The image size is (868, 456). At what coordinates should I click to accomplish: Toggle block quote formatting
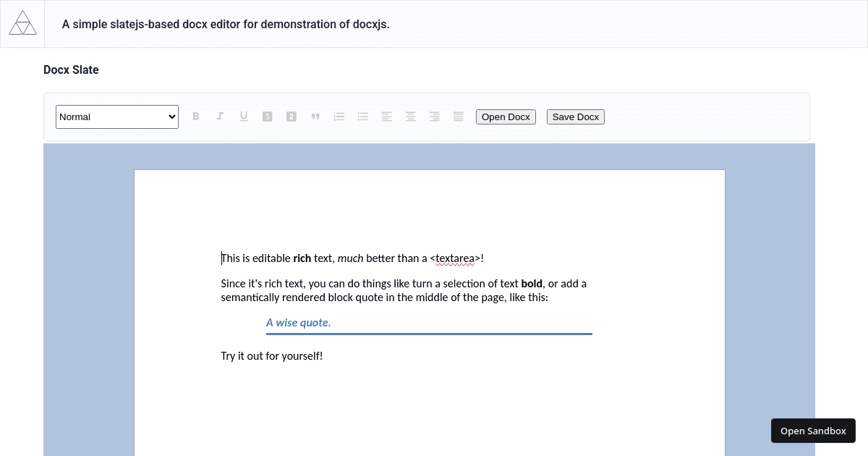coord(315,117)
